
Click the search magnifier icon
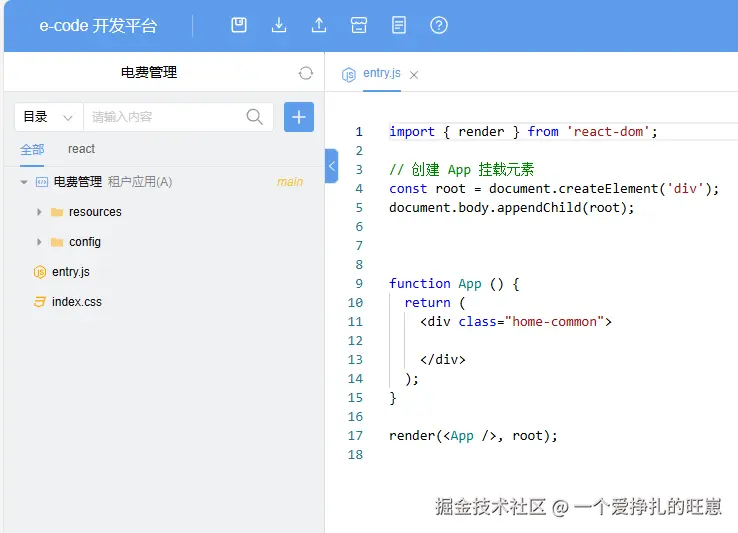pos(255,117)
